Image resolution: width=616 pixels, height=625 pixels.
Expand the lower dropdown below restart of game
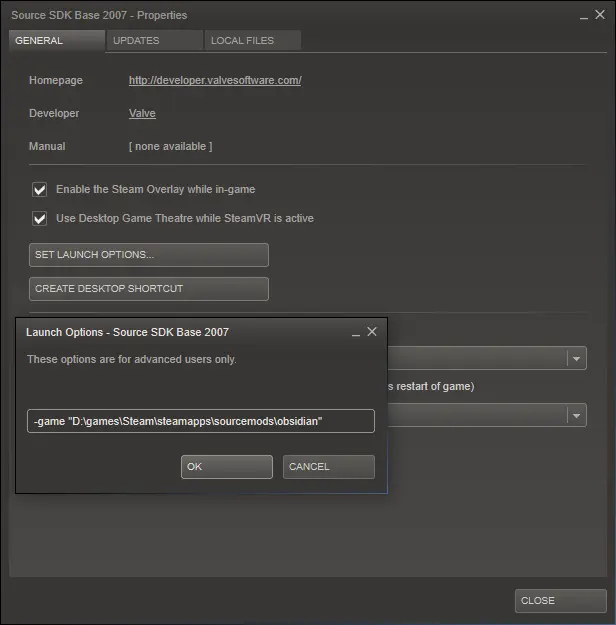[576, 415]
